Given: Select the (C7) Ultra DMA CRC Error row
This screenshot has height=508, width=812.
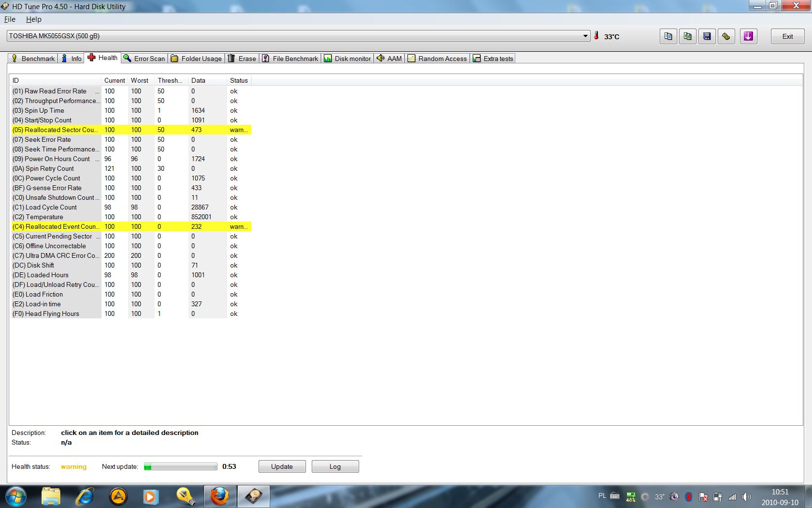Looking at the screenshot, I should 130,255.
